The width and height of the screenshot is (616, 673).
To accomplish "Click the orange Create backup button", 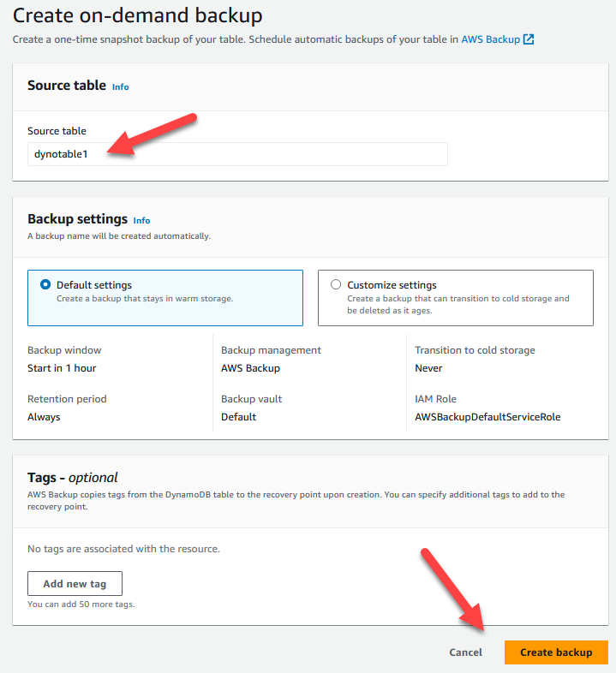I will [556, 652].
